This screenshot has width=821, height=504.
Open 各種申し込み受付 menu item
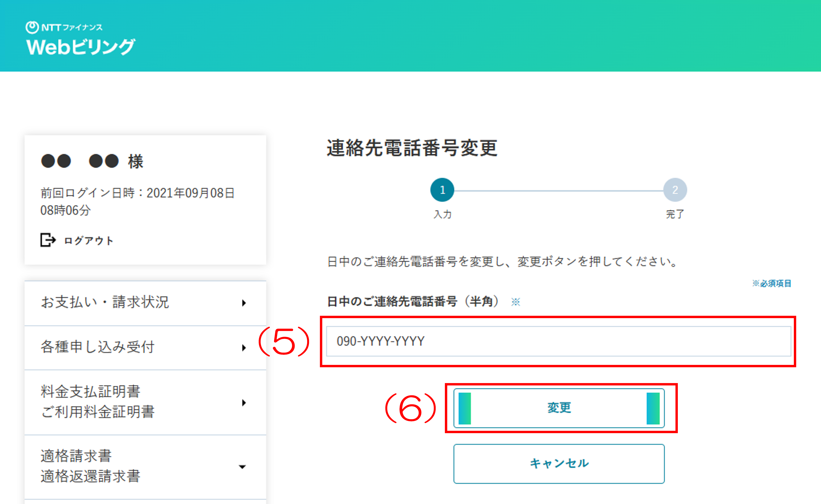pyautogui.click(x=145, y=348)
